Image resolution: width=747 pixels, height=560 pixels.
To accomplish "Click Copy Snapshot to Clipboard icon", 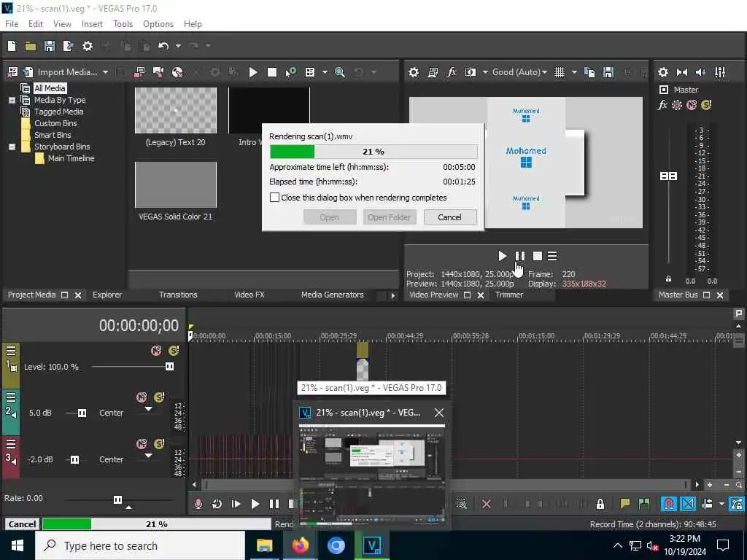I will click(x=589, y=72).
